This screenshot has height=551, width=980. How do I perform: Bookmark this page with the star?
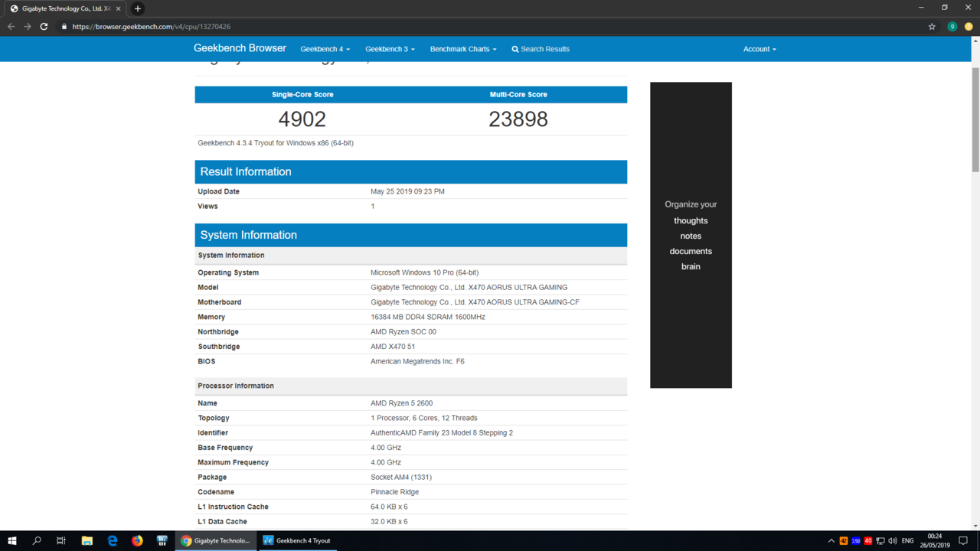coord(932,27)
